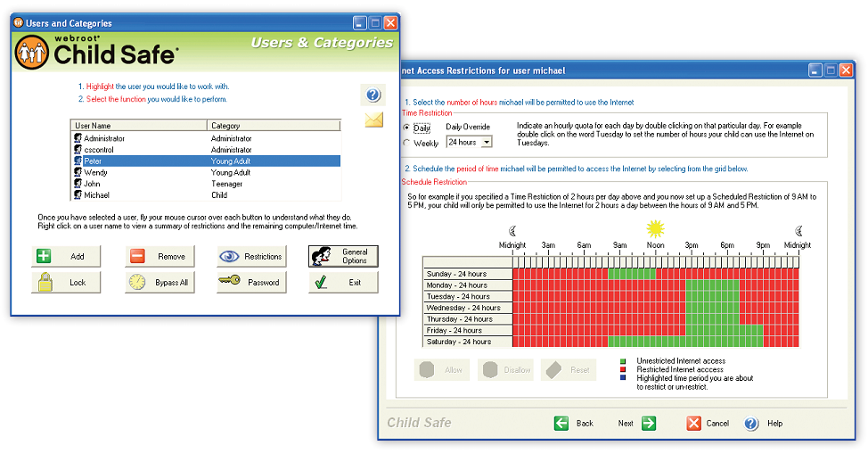Click the Users and Categories title bar icon
The width and height of the screenshot is (868, 454).
click(x=18, y=22)
